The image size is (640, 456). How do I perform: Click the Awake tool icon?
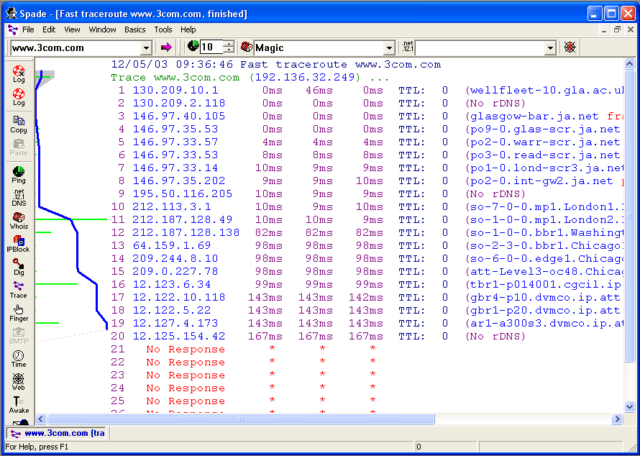[19, 405]
